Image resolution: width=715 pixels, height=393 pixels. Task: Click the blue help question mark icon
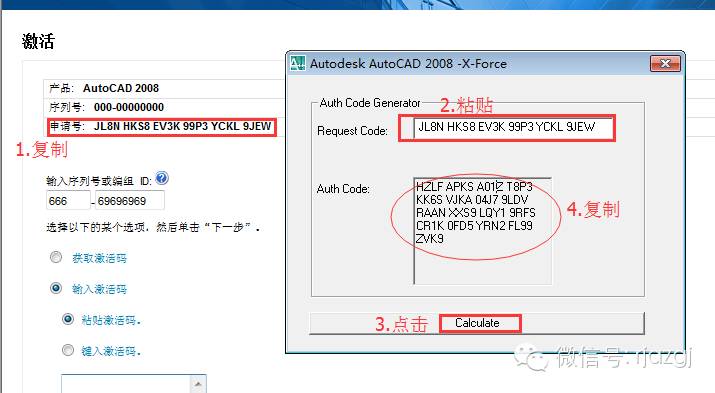[x=162, y=178]
